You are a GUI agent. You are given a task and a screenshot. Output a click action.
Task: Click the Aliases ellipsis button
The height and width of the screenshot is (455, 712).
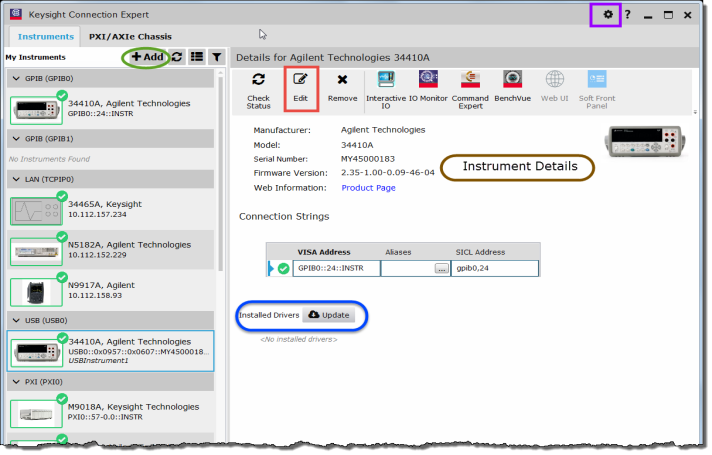pos(440,268)
